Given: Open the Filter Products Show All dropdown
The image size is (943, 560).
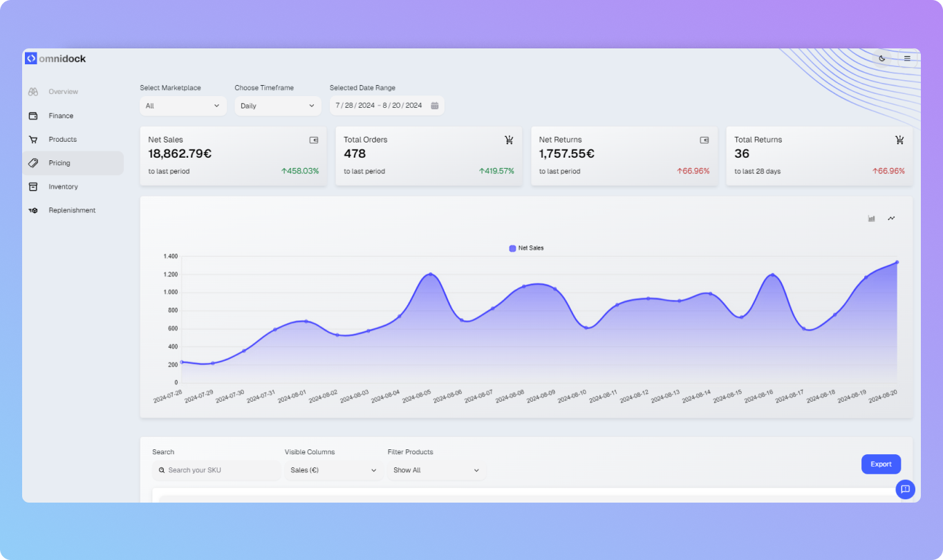Looking at the screenshot, I should [436, 470].
